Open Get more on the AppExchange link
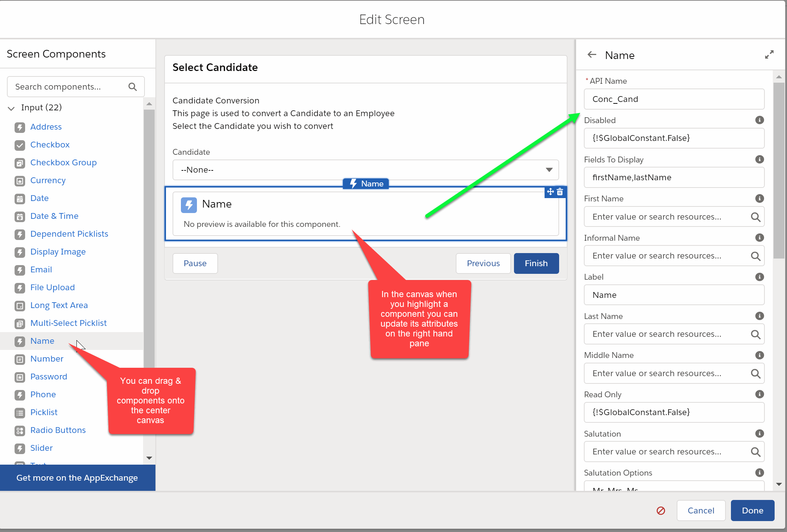Viewport: 787px width, 532px height. pyautogui.click(x=77, y=478)
